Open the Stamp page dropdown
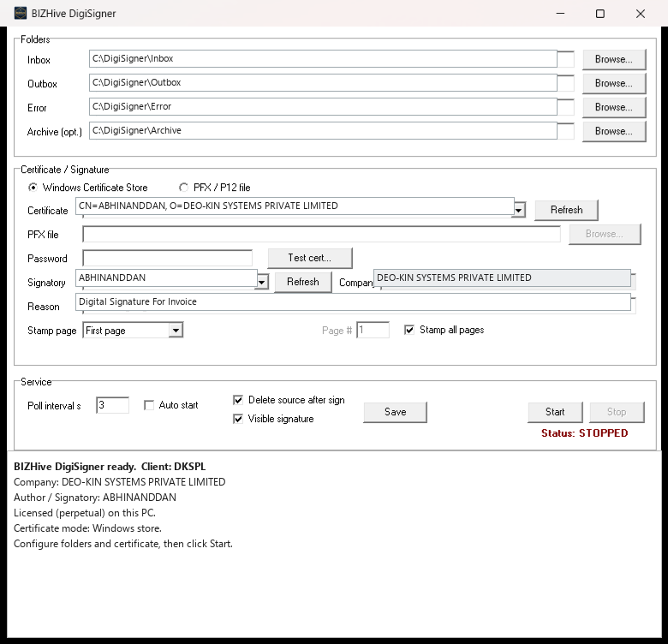 (133, 330)
